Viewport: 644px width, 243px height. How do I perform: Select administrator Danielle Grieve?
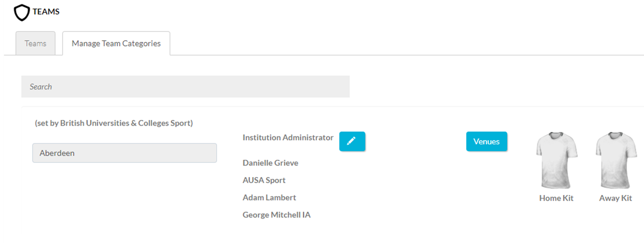(x=270, y=163)
